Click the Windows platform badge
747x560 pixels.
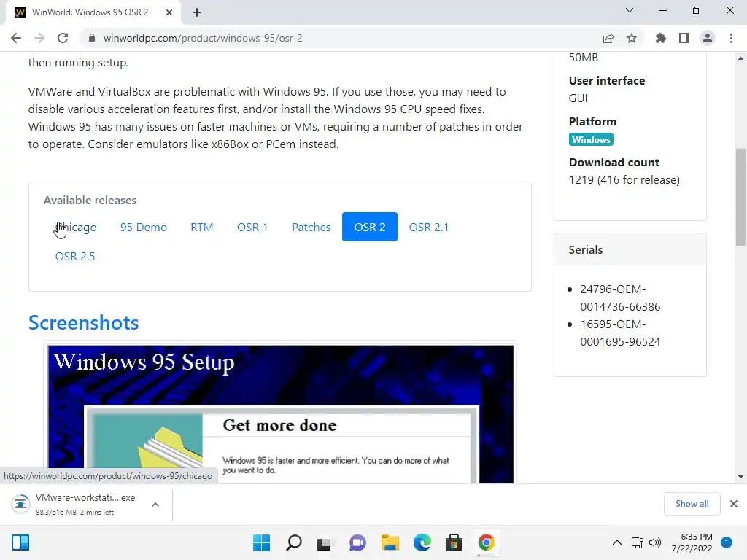tap(591, 139)
